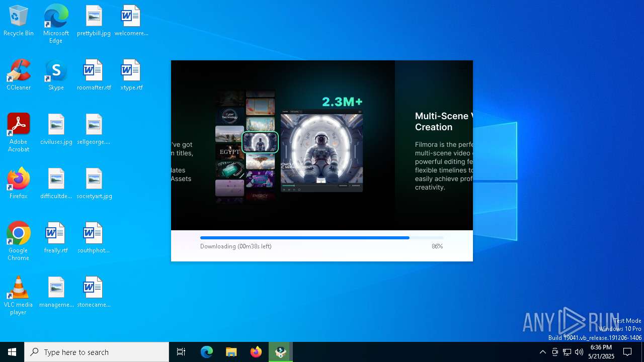This screenshot has width=644, height=362.
Task: Open the volume control tray icon
Action: point(579,352)
